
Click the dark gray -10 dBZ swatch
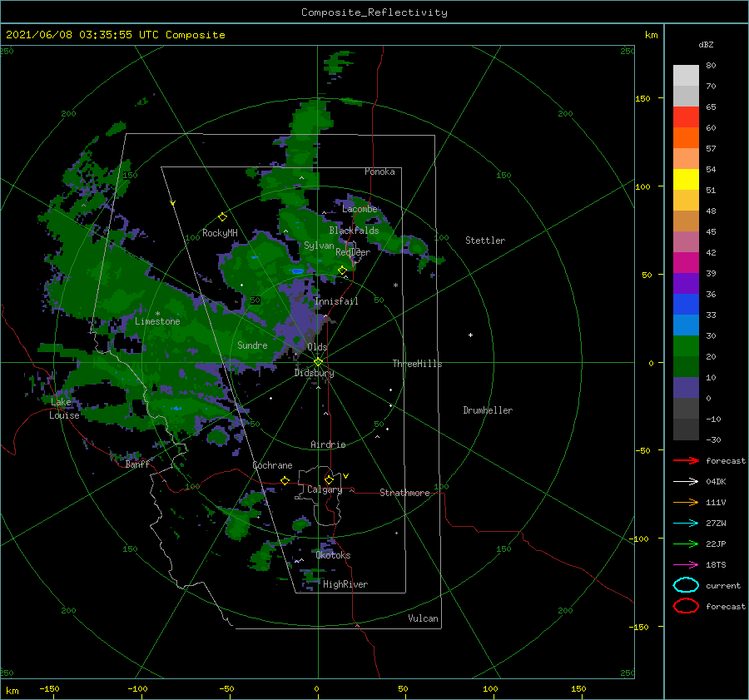click(686, 429)
